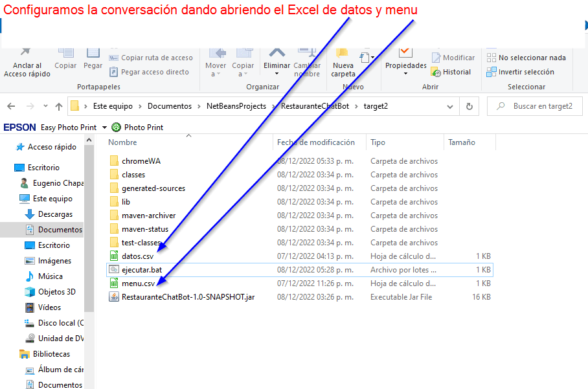Select the chromeWA folder
This screenshot has width=588, height=389.
point(141,161)
